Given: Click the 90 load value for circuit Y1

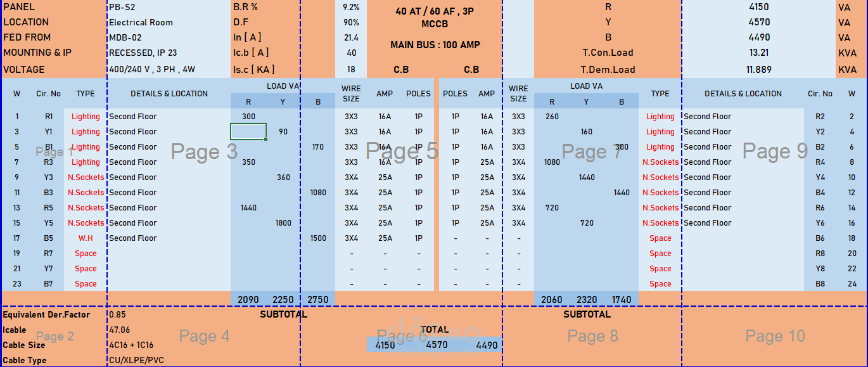Looking at the screenshot, I should point(283,131).
